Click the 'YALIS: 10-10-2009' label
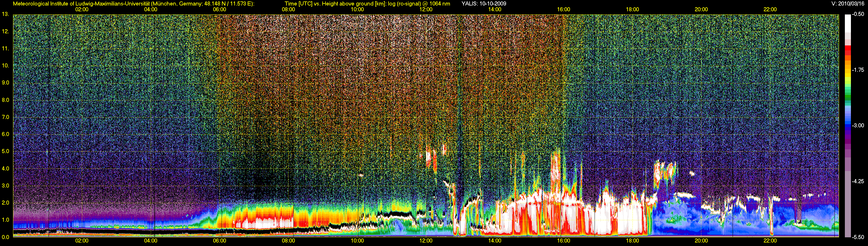 [483, 4]
